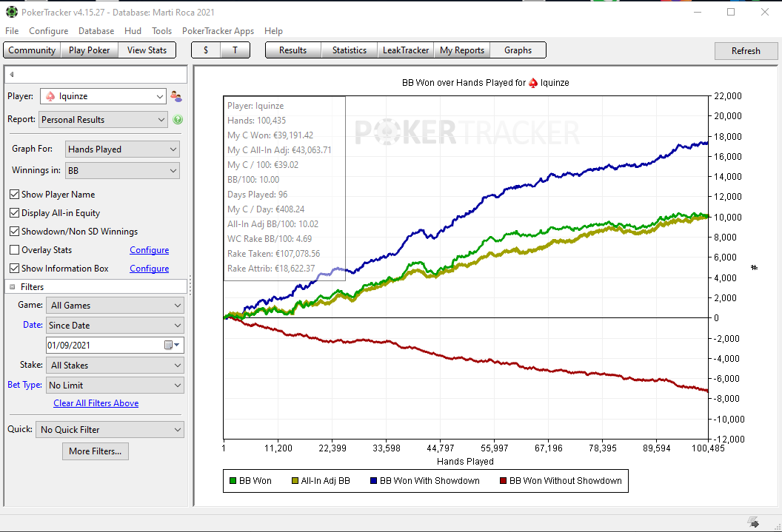This screenshot has height=532, width=782.
Task: Click the All-In Adj BB olive swatch
Action: 295,481
